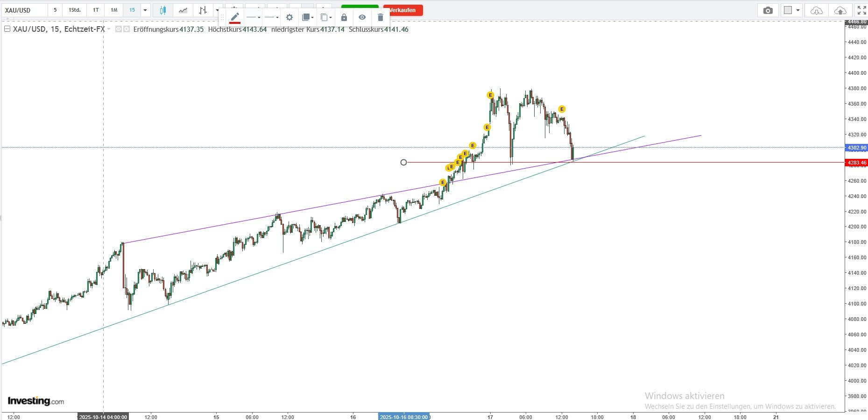This screenshot has height=420, width=868.
Task: Lock the selected line with padlock icon
Action: tap(344, 17)
